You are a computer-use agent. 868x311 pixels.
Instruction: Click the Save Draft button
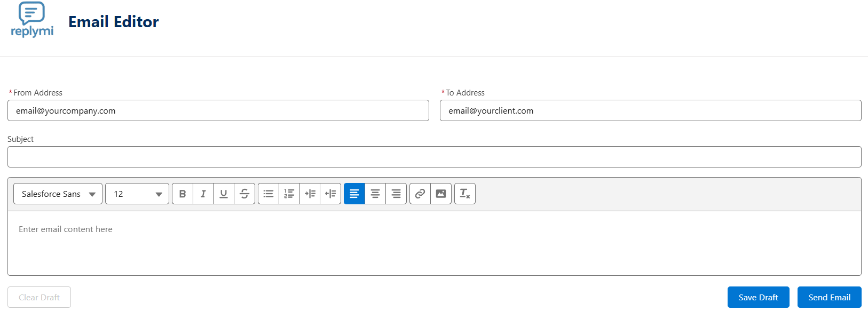click(x=758, y=297)
